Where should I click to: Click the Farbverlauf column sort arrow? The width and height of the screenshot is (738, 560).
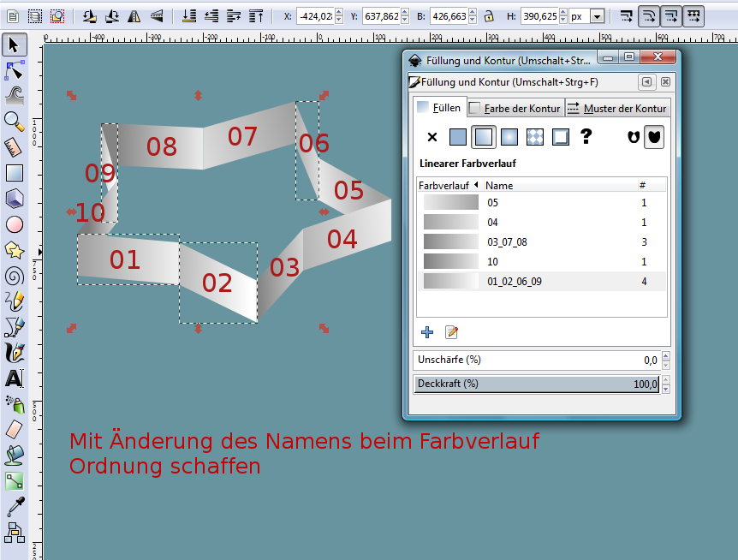click(475, 185)
